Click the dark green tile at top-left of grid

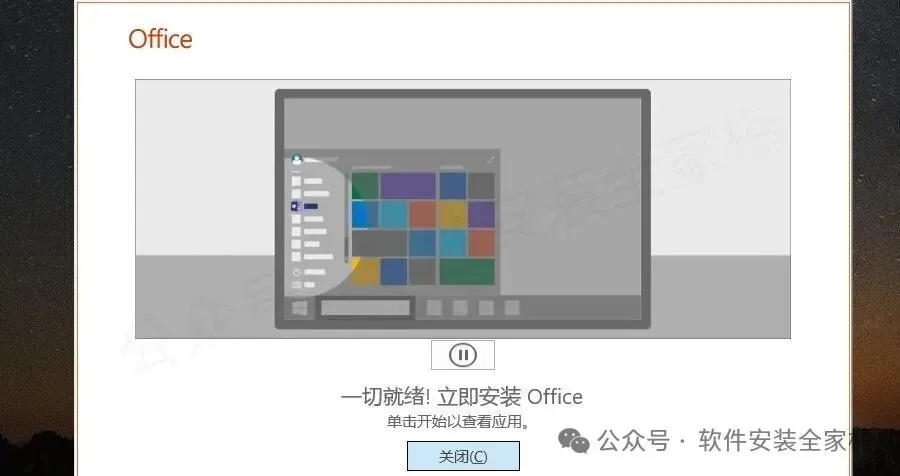(365, 185)
